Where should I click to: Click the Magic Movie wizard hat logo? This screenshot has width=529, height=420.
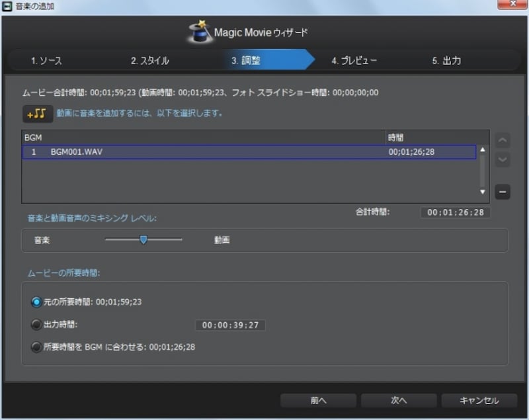click(197, 30)
